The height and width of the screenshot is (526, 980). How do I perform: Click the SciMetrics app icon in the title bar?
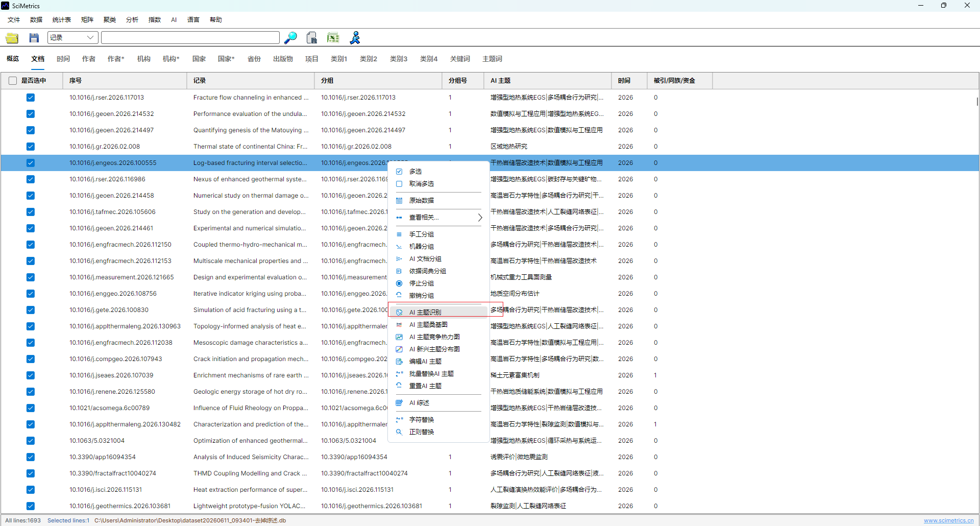[6, 6]
